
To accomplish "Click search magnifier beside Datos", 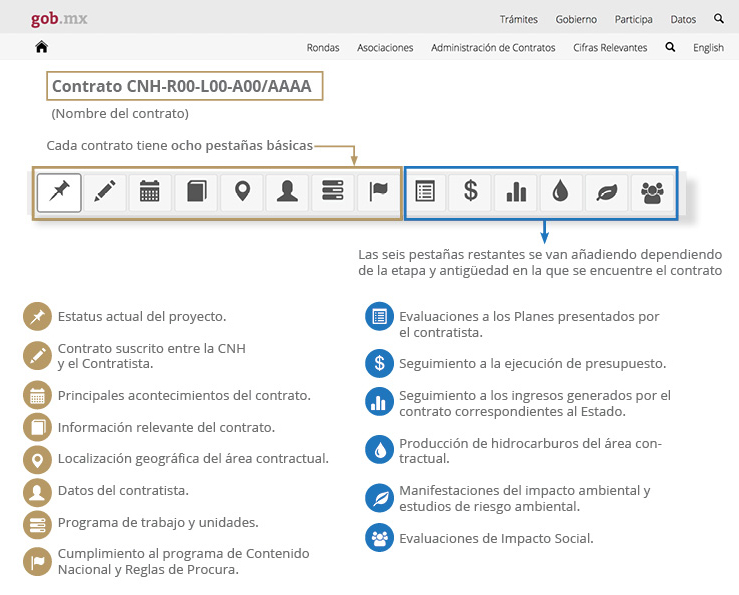I will tap(719, 19).
